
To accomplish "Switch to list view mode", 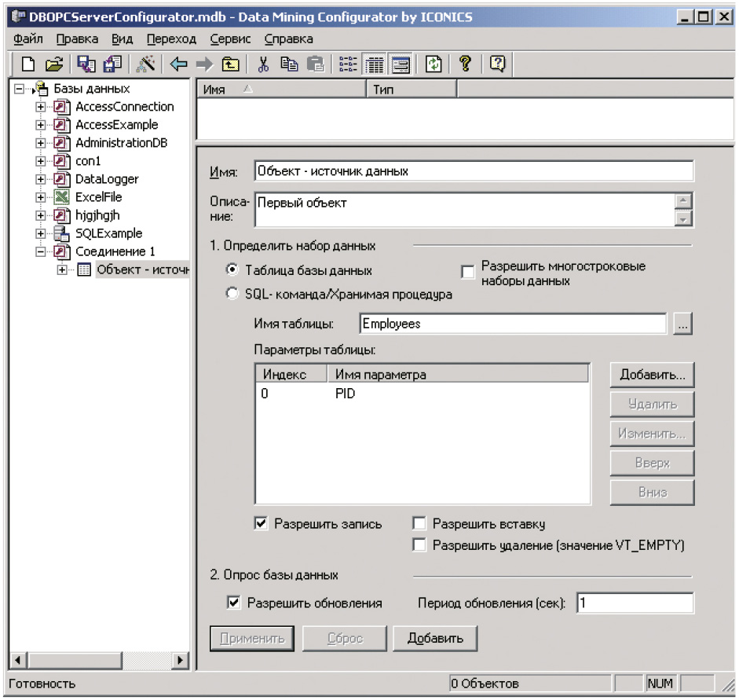I will [348, 64].
